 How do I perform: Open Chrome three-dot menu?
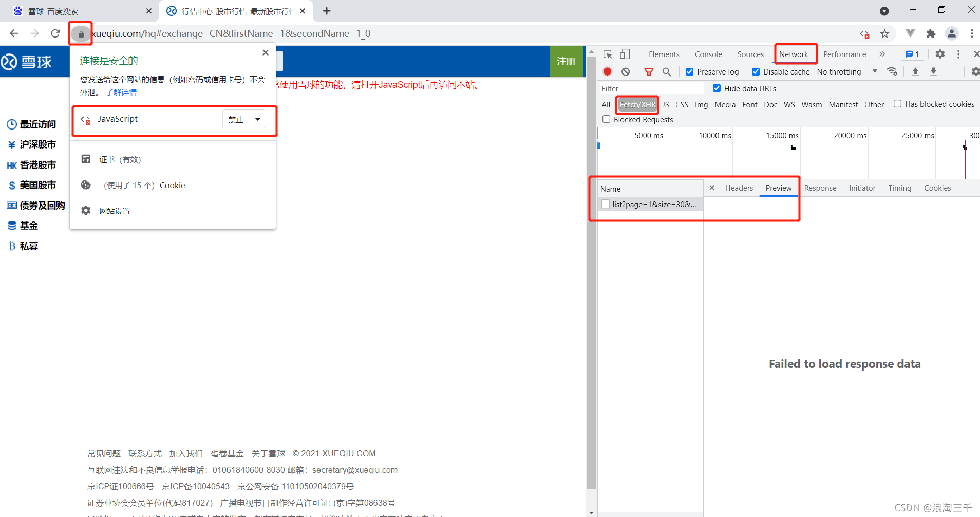(972, 33)
